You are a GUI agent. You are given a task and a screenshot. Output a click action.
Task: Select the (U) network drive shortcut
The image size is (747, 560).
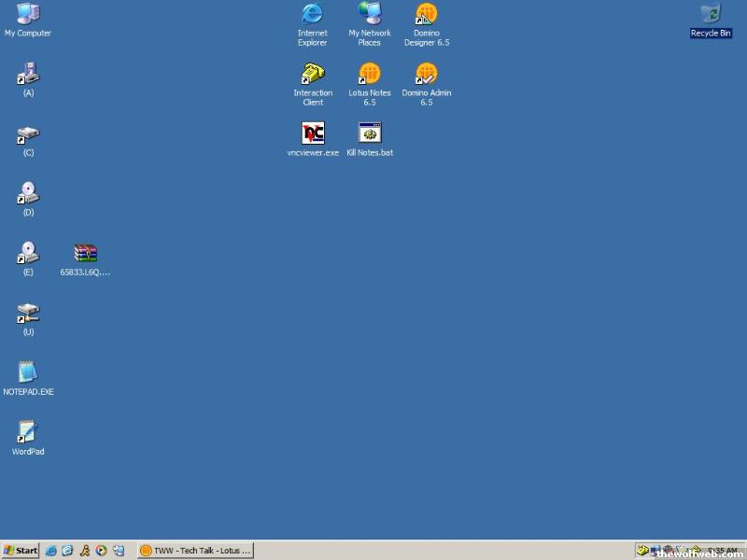click(28, 313)
